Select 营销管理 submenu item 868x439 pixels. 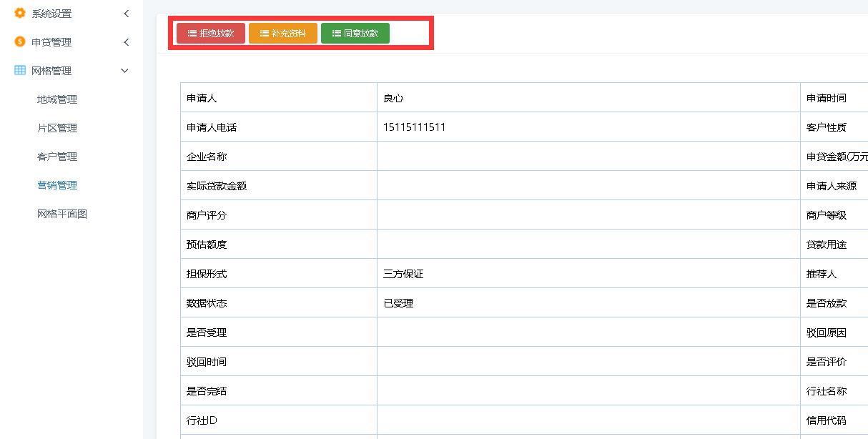click(x=57, y=185)
